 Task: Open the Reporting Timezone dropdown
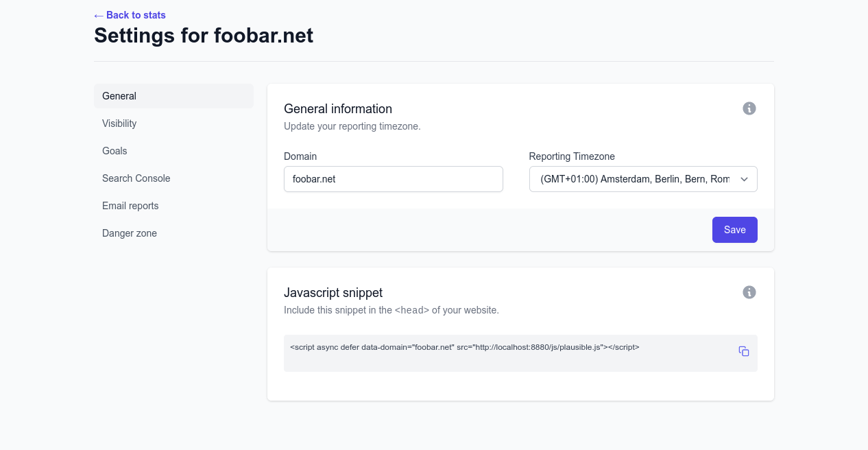[x=643, y=179]
